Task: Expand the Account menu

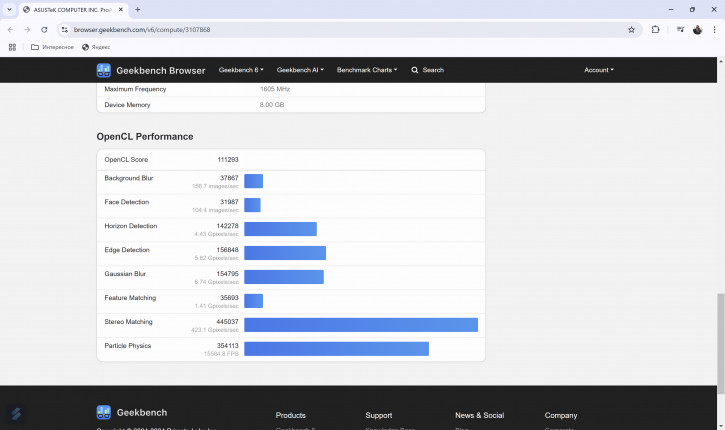Action: click(x=599, y=70)
